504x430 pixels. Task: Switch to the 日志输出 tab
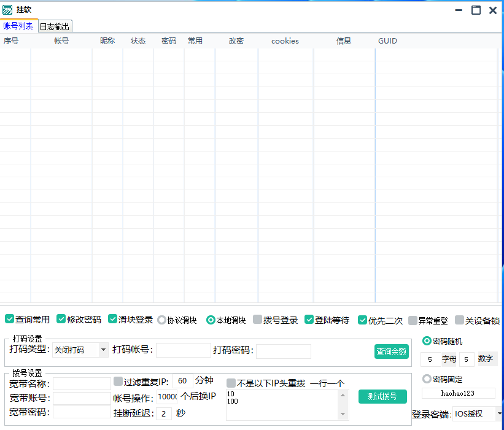pos(55,26)
